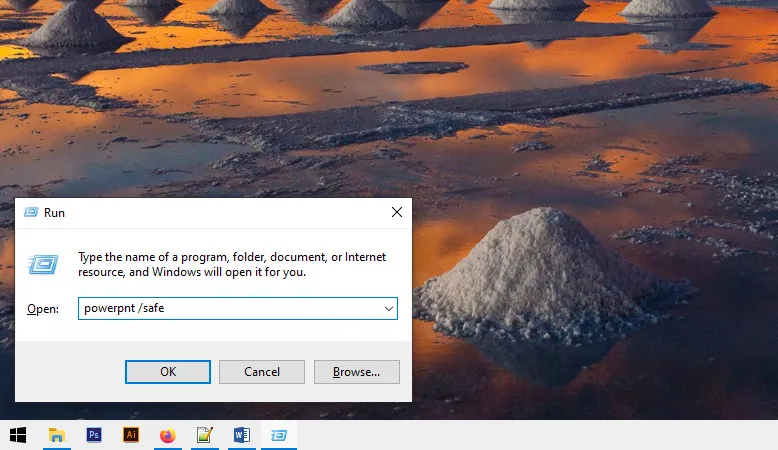Click the large Run icon beside the description
This screenshot has height=450, width=778.
[43, 264]
